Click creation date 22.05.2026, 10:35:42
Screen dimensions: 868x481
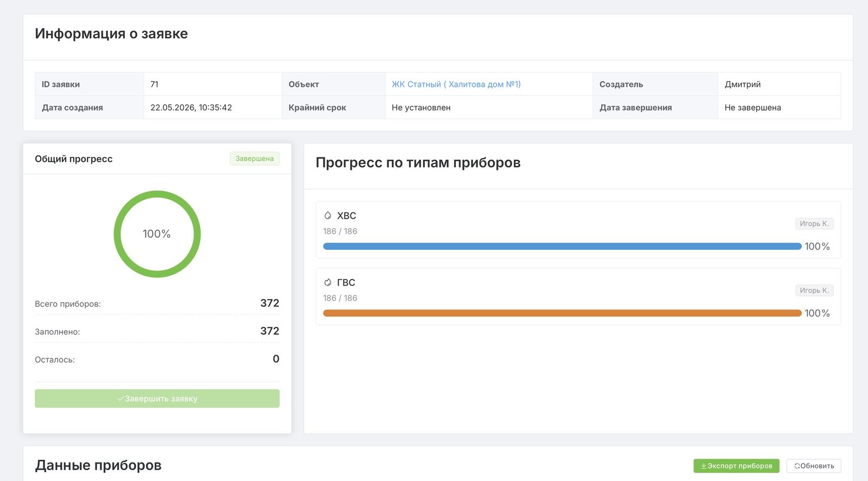point(191,107)
